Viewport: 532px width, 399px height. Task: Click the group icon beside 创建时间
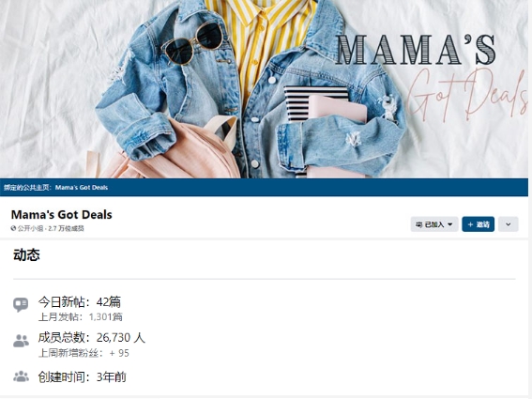21,376
